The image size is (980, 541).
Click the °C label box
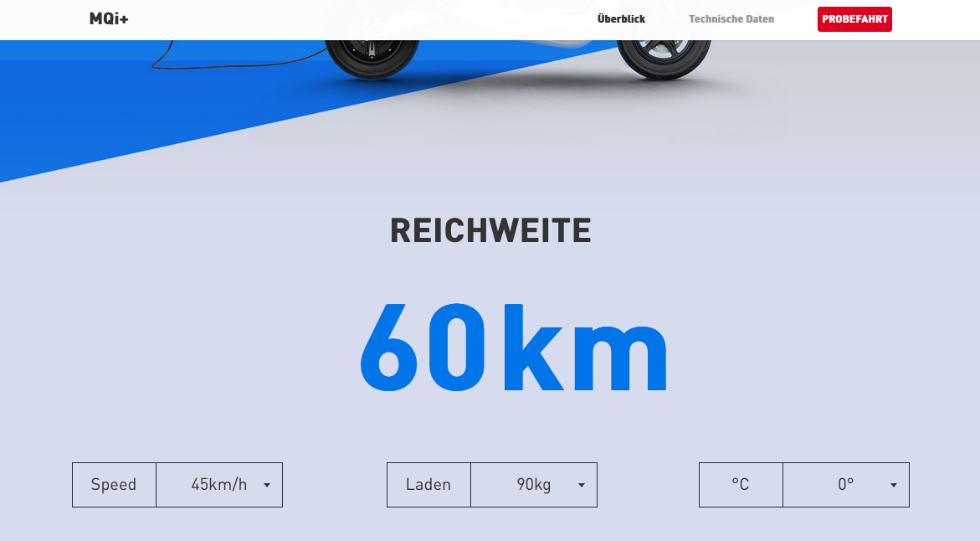741,485
